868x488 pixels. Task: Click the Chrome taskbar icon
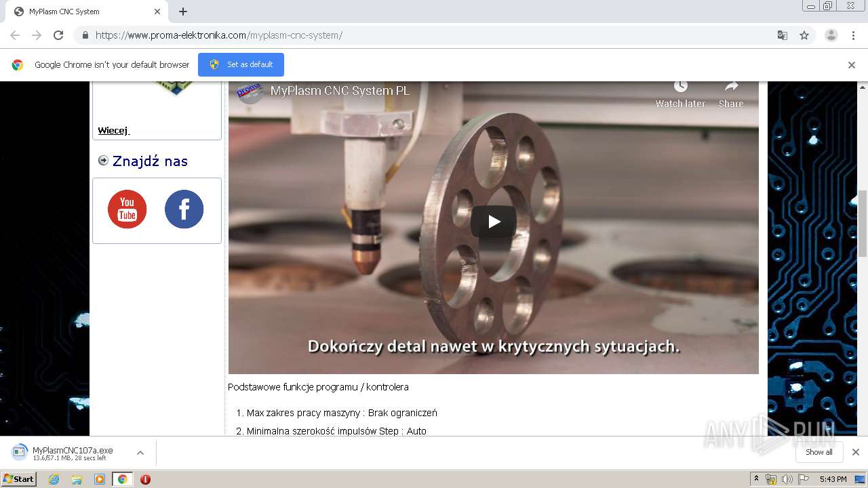[122, 479]
